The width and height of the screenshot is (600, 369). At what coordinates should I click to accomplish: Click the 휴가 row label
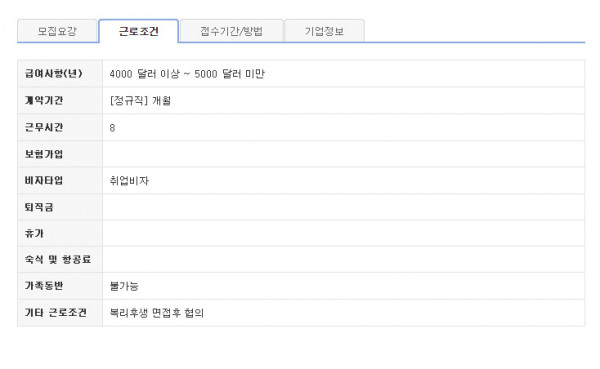coord(34,233)
